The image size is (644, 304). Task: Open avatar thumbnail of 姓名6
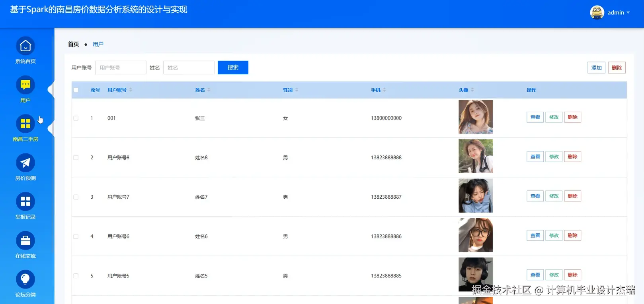(476, 235)
